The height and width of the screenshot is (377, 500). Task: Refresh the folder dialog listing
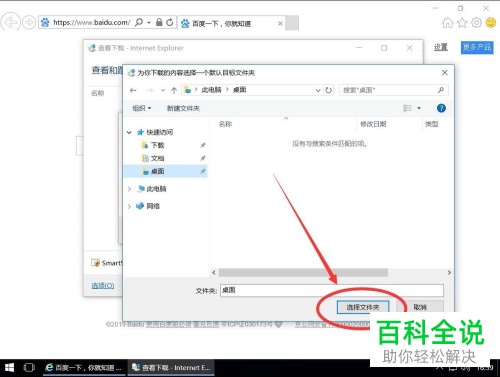point(329,90)
